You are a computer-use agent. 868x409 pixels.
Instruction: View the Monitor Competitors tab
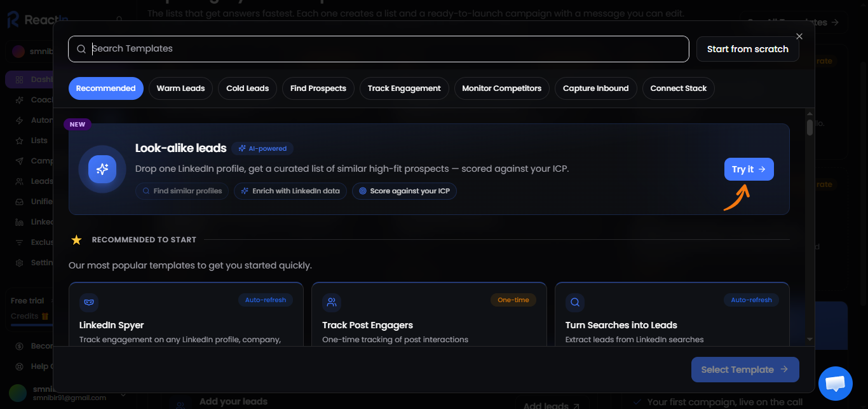point(502,88)
